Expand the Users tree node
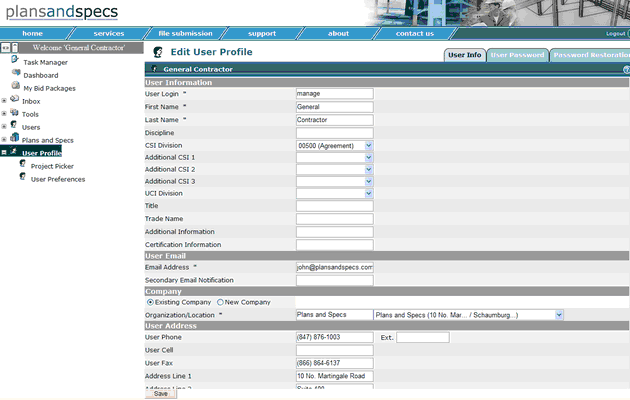The image size is (630, 400). click(x=4, y=127)
